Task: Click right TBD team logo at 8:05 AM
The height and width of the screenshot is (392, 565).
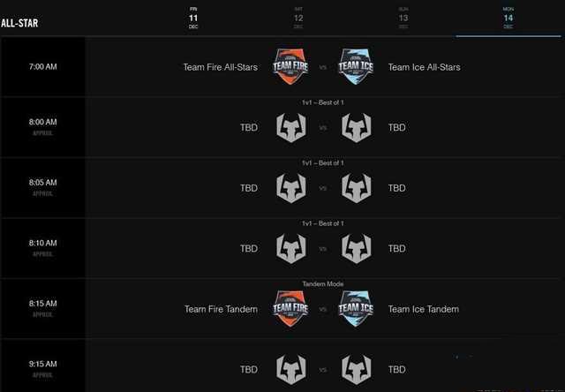Action: pyautogui.click(x=356, y=188)
